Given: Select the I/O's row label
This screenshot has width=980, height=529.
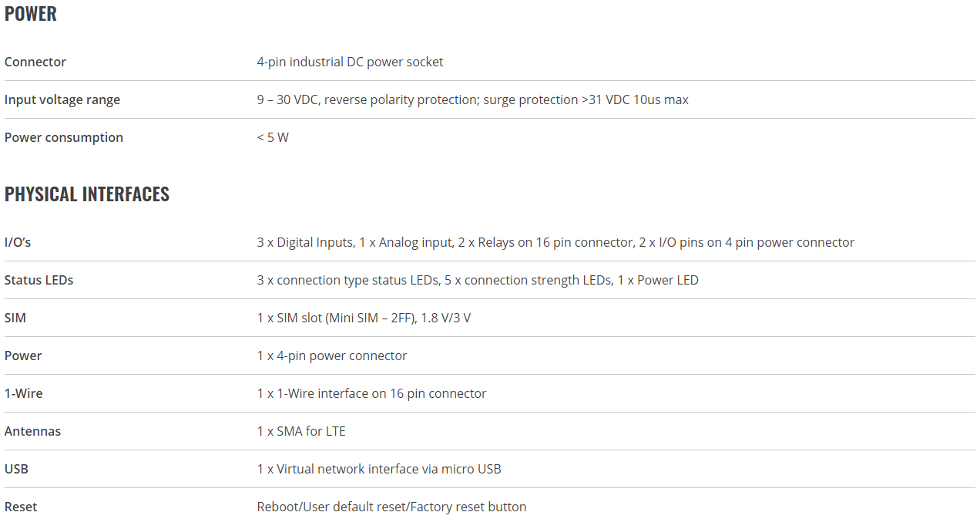Looking at the screenshot, I should (18, 242).
